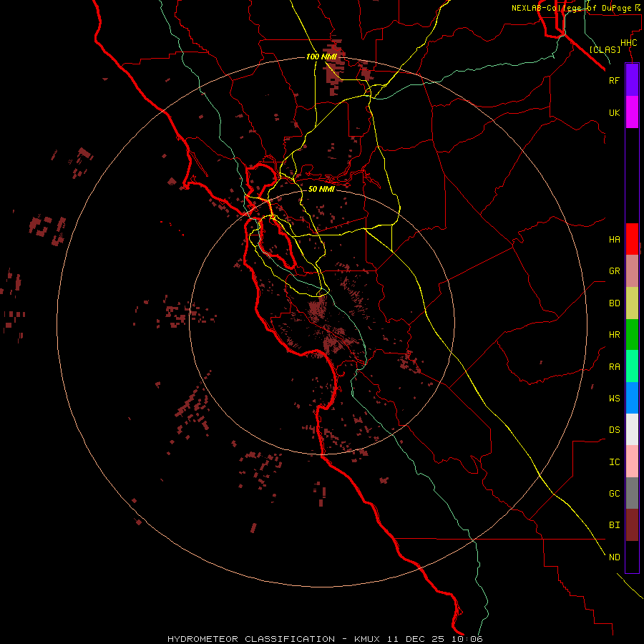Click the RA legend label

[614, 367]
